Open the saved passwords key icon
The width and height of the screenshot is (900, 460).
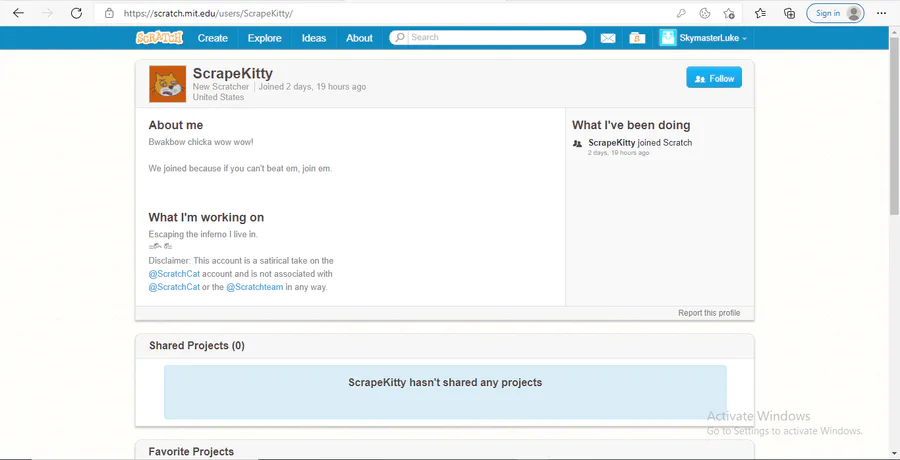click(681, 13)
